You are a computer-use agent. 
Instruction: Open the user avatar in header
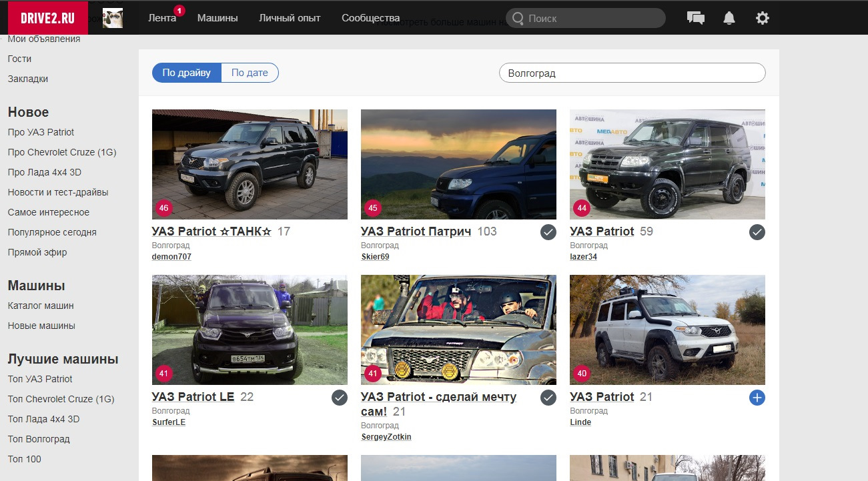click(x=113, y=18)
